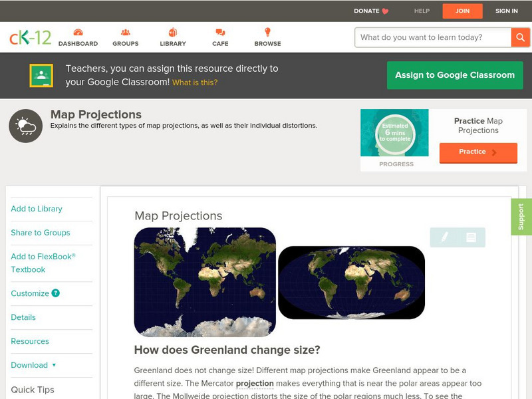Open the Groups people icon

coord(126,32)
